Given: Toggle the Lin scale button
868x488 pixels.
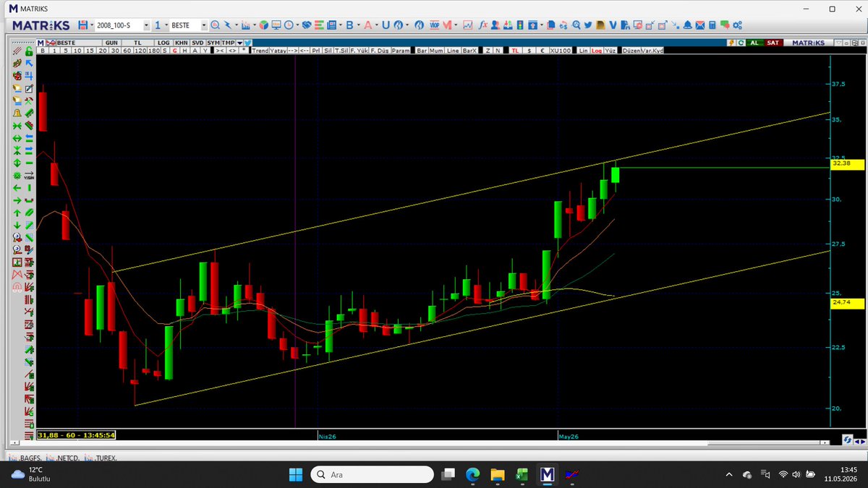Looking at the screenshot, I should click(x=583, y=51).
